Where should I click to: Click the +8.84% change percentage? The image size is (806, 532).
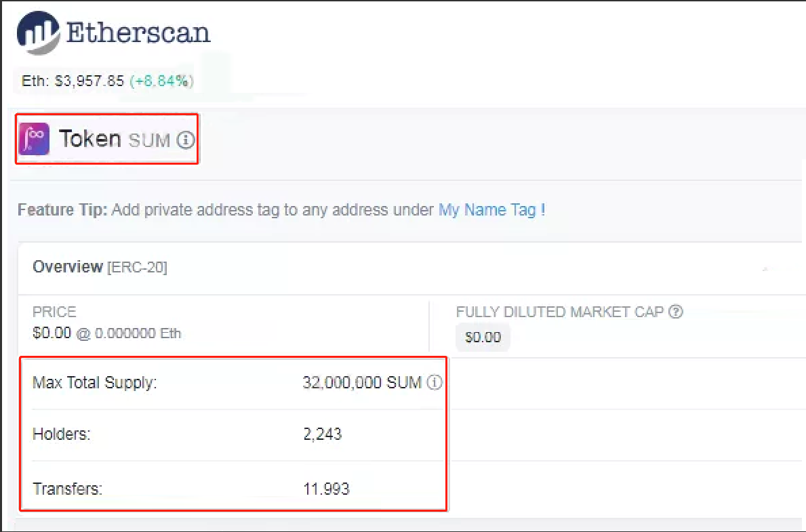pos(161,81)
